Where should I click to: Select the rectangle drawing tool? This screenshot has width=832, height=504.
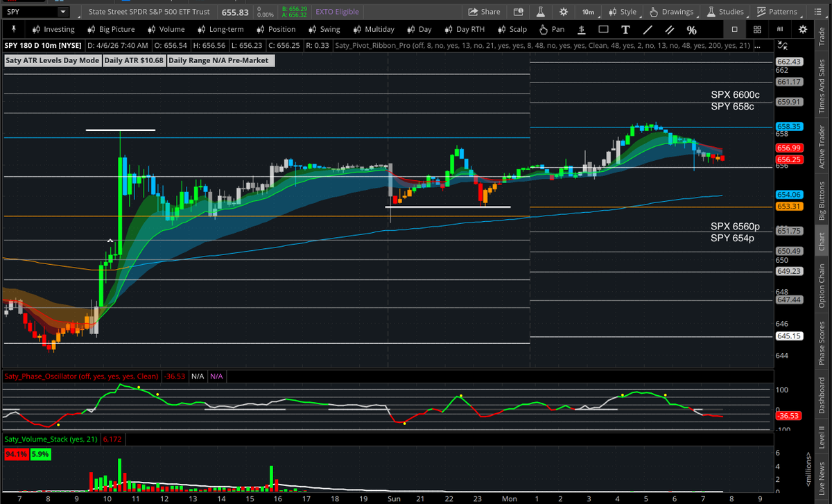point(603,29)
